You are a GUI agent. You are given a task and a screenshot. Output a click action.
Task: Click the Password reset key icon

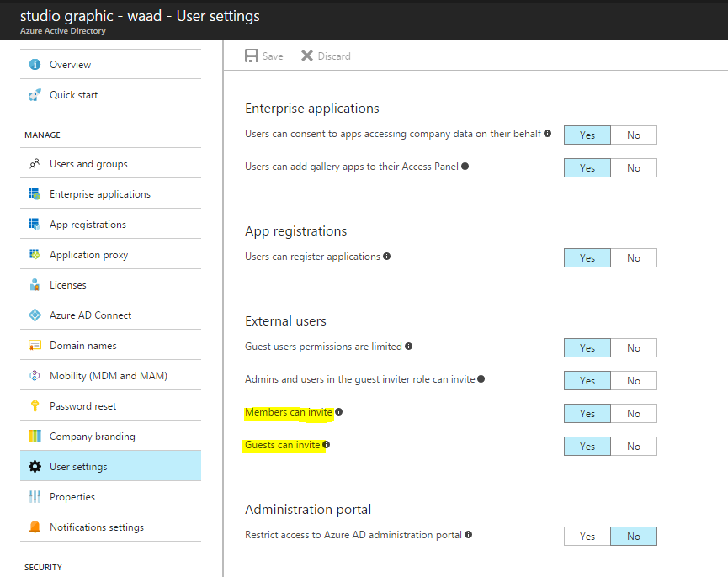(x=35, y=406)
